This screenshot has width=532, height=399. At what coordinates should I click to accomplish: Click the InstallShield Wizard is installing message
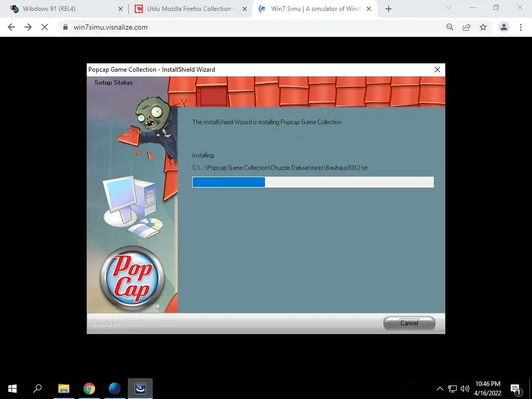tap(267, 122)
